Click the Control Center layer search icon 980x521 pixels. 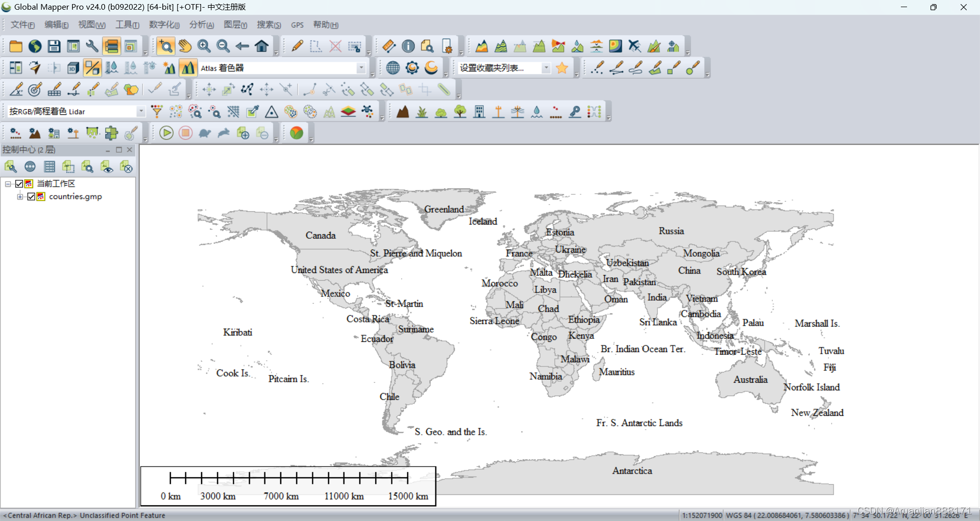87,166
